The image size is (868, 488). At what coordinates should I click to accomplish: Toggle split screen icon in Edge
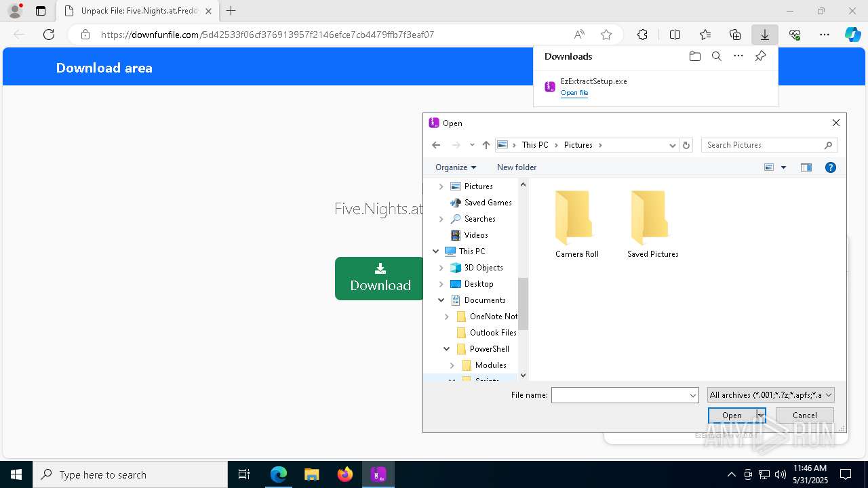click(675, 35)
